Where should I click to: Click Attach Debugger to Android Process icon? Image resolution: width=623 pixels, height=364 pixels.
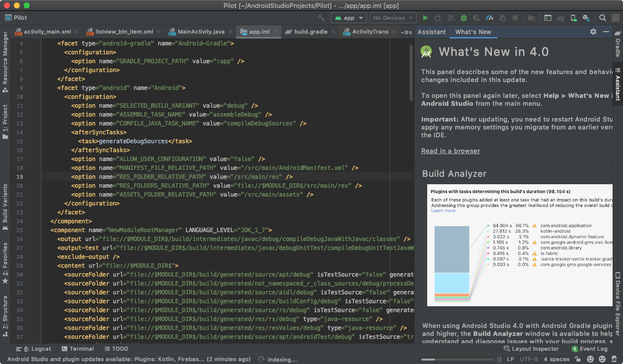[502, 18]
